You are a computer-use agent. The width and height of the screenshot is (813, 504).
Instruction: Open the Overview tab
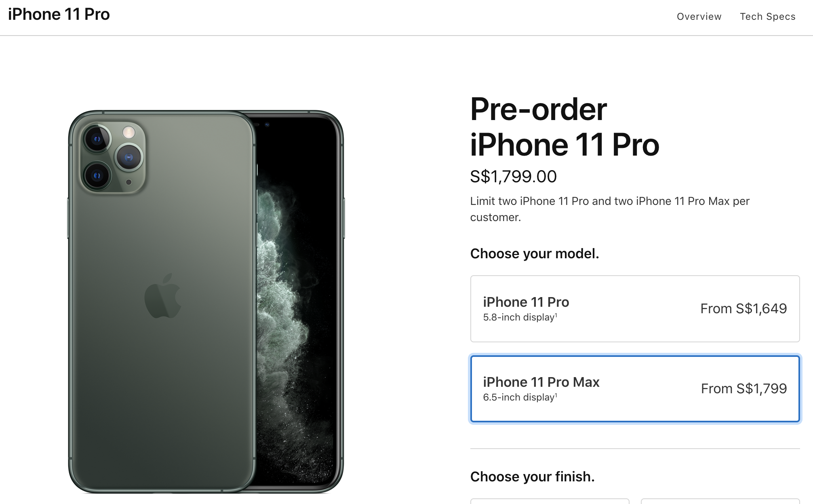coord(699,17)
